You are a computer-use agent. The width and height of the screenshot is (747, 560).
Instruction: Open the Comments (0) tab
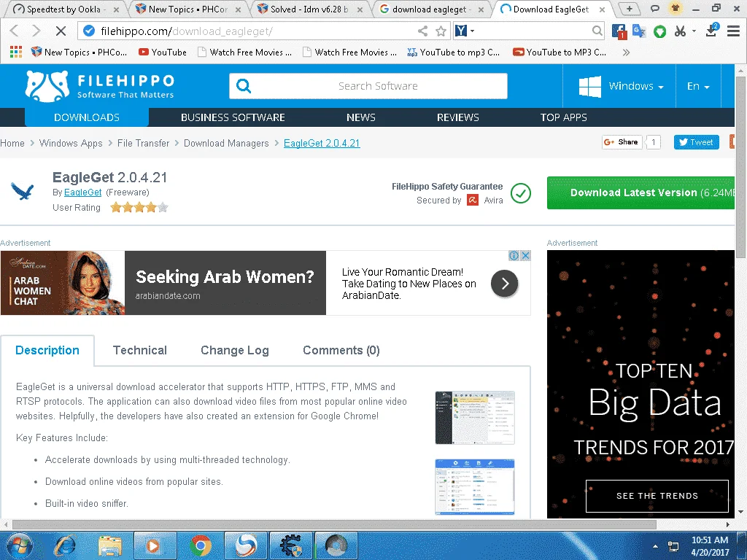click(341, 351)
